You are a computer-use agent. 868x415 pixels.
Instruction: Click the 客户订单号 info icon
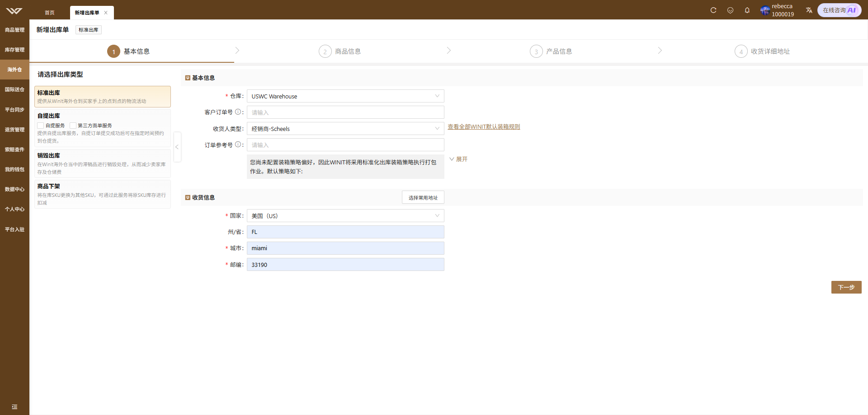tap(238, 112)
